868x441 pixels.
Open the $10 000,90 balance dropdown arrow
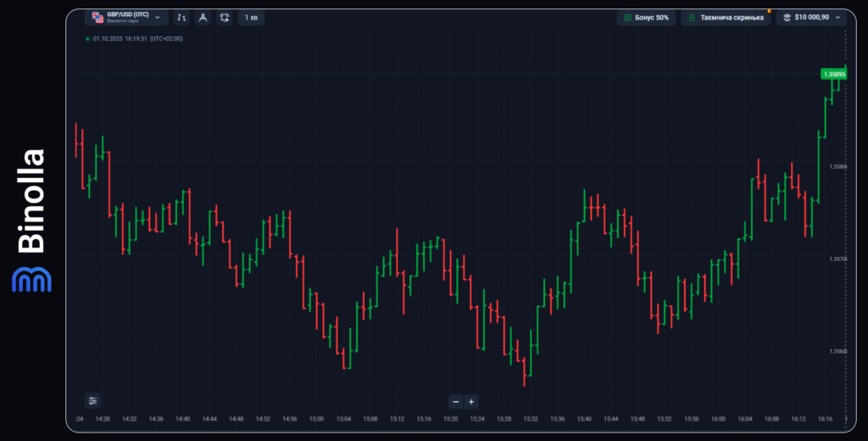click(x=838, y=17)
